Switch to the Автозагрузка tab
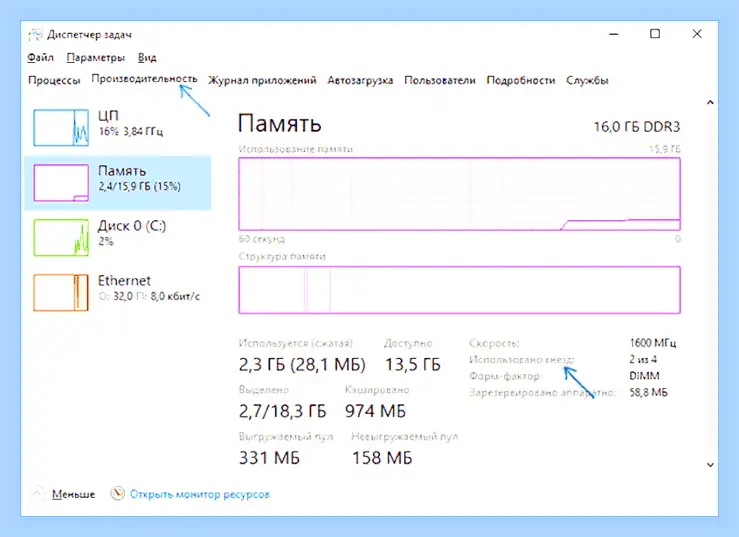Viewport: 739px width, 537px height. 360,80
